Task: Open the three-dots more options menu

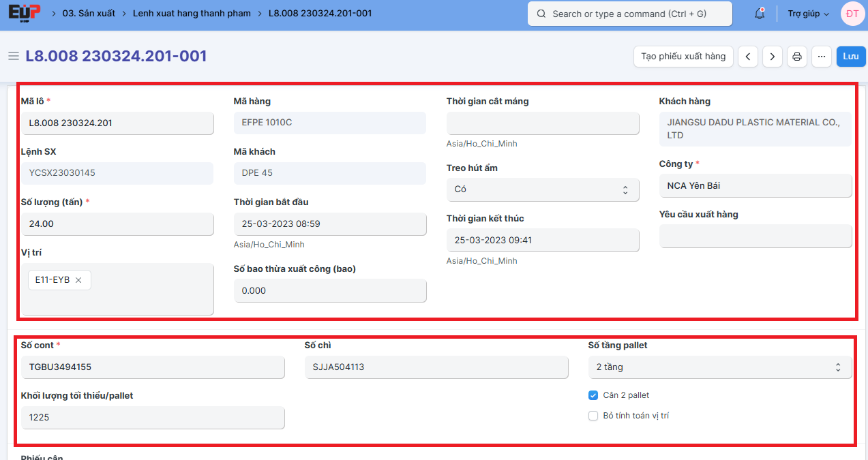Action: point(821,57)
